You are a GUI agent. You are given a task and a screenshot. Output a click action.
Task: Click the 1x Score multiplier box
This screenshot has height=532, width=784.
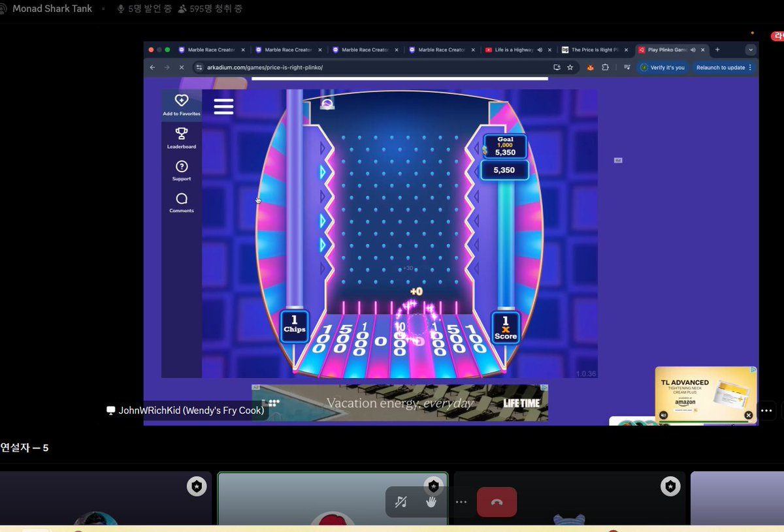point(506,327)
